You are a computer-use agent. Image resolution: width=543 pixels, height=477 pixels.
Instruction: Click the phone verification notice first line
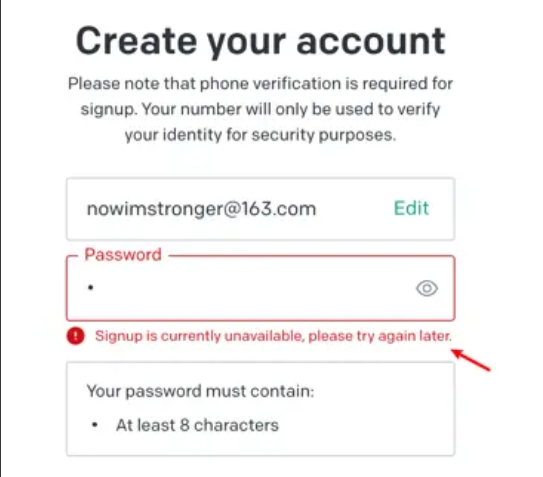tap(260, 84)
